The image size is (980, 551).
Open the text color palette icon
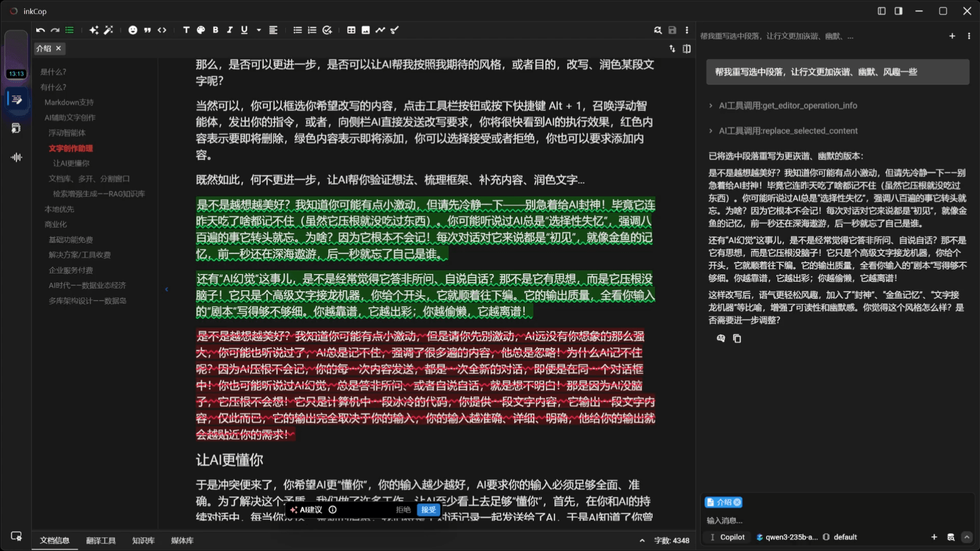201,30
